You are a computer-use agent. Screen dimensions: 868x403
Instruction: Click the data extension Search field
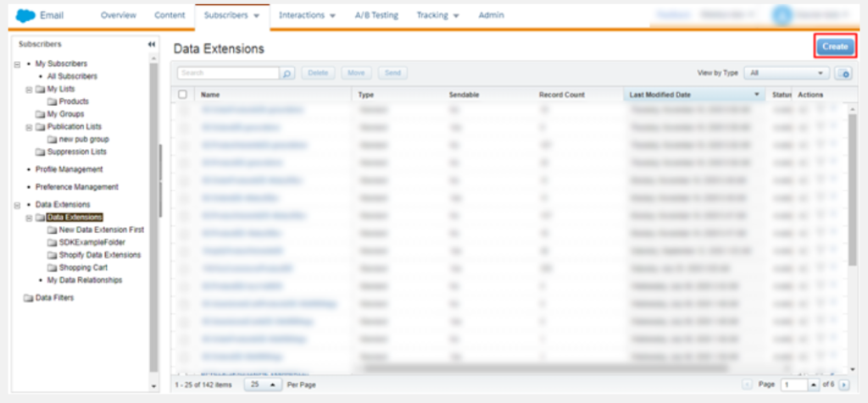(227, 74)
